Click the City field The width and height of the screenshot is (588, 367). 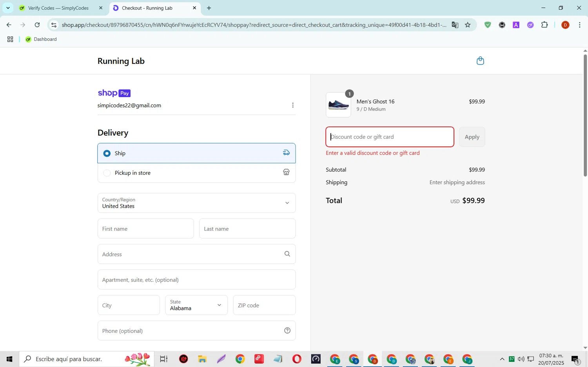(x=129, y=305)
